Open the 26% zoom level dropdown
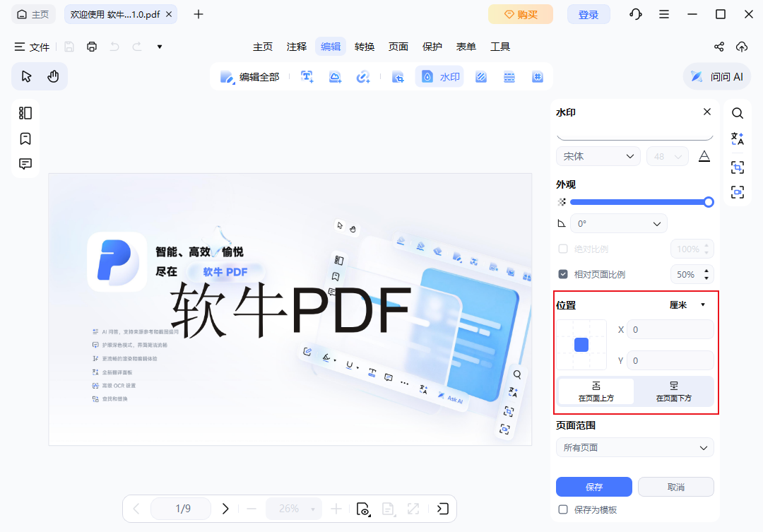 (x=293, y=509)
